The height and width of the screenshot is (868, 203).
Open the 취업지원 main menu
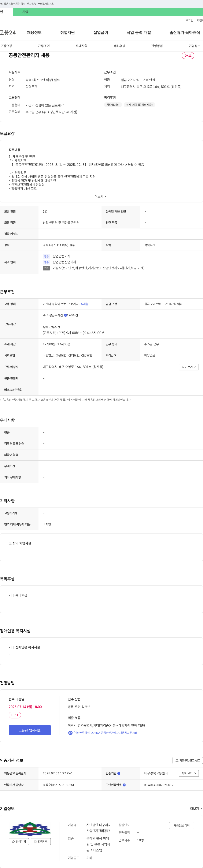(x=67, y=32)
